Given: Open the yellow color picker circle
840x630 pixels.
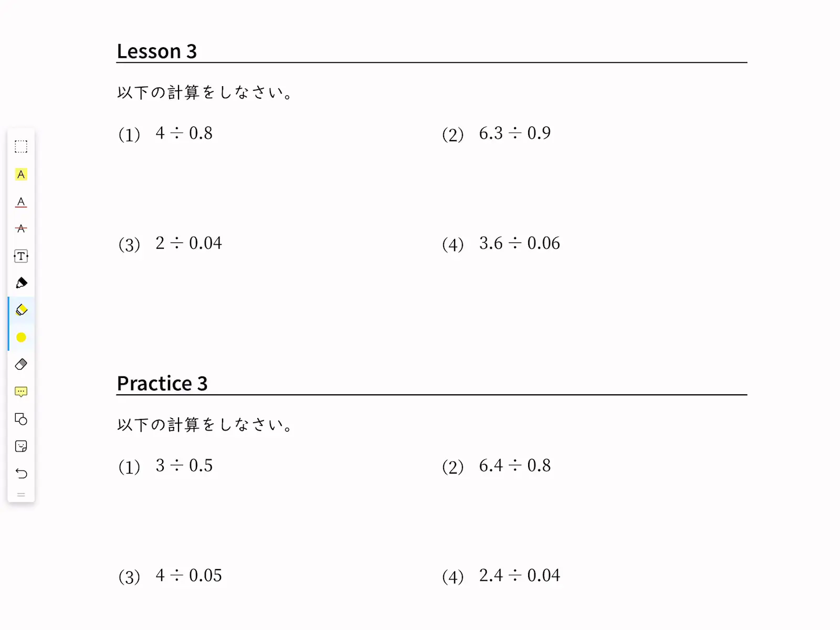Looking at the screenshot, I should click(x=21, y=337).
